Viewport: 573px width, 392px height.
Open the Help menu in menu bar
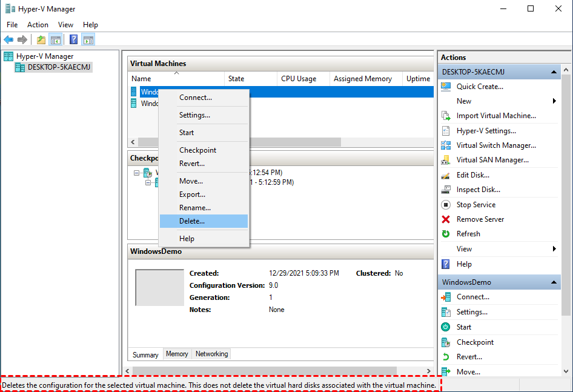coord(90,25)
